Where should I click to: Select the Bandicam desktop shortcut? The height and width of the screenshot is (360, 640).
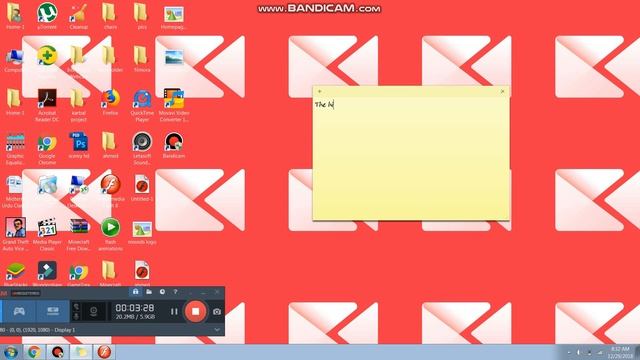(173, 145)
